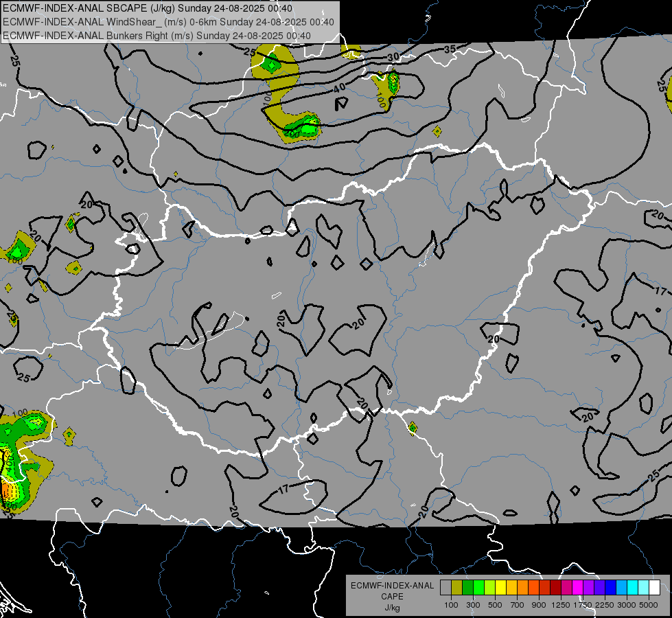Click the 200 CAPE contour label
The height and width of the screenshot is (618, 672).
click(292, 134)
